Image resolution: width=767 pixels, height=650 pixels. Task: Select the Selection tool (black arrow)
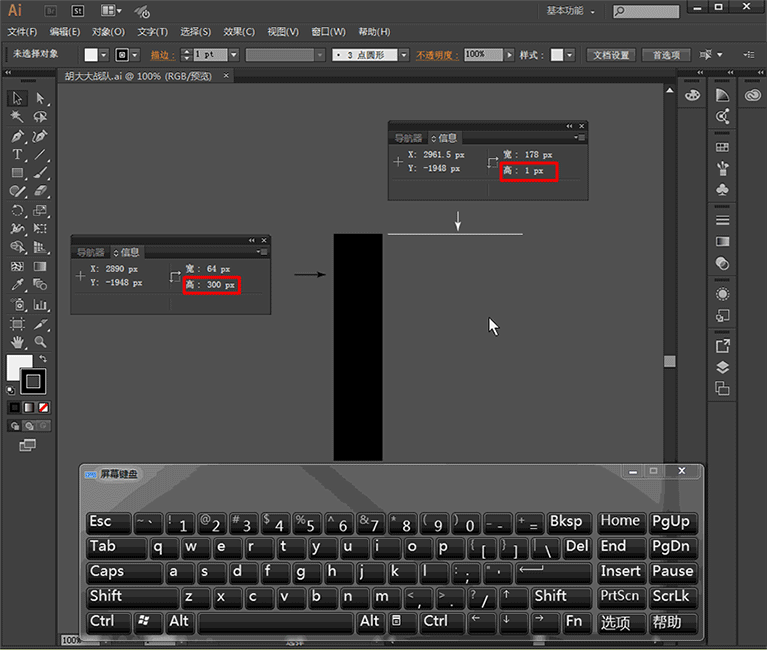tap(17, 98)
